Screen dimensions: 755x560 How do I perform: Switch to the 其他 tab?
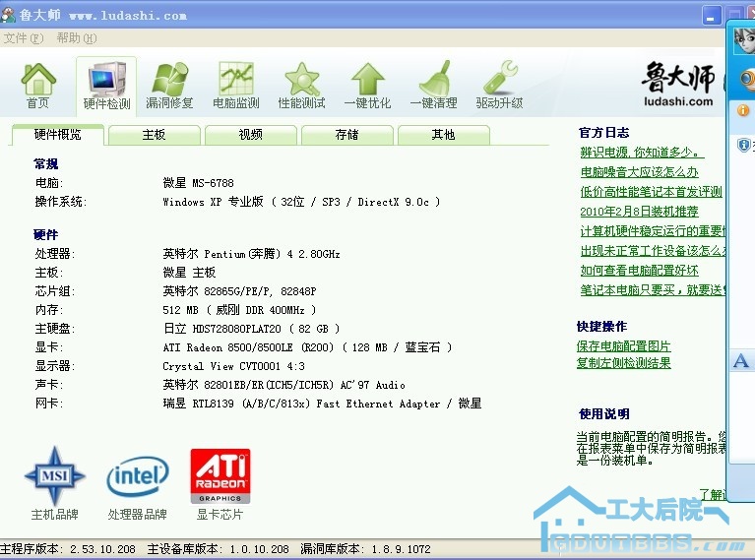444,135
